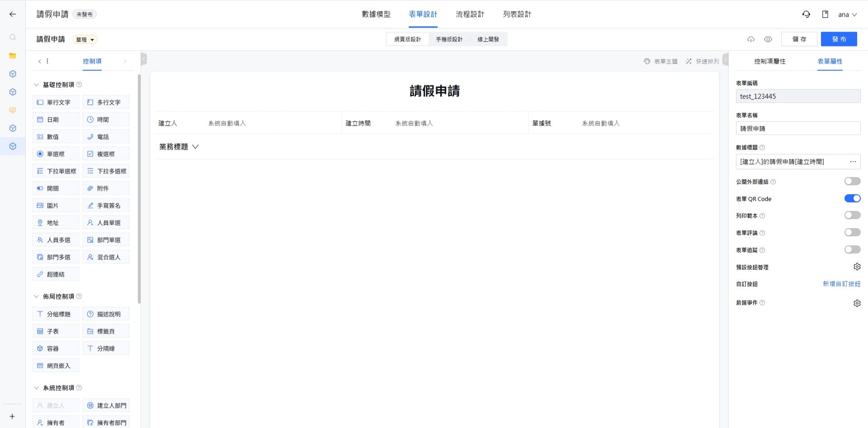This screenshot has height=428, width=868.
Task: Select 手機版設計 view
Action: coord(449,39)
